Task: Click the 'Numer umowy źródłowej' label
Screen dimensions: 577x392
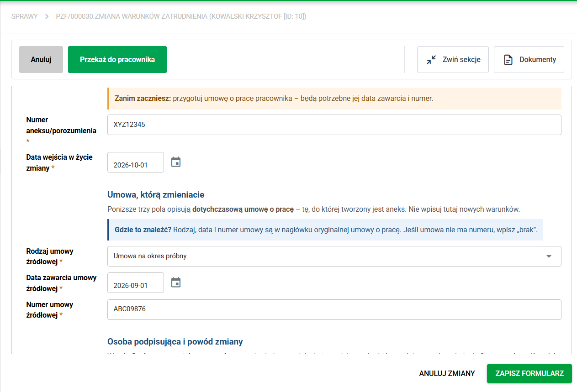Action: tap(50, 310)
